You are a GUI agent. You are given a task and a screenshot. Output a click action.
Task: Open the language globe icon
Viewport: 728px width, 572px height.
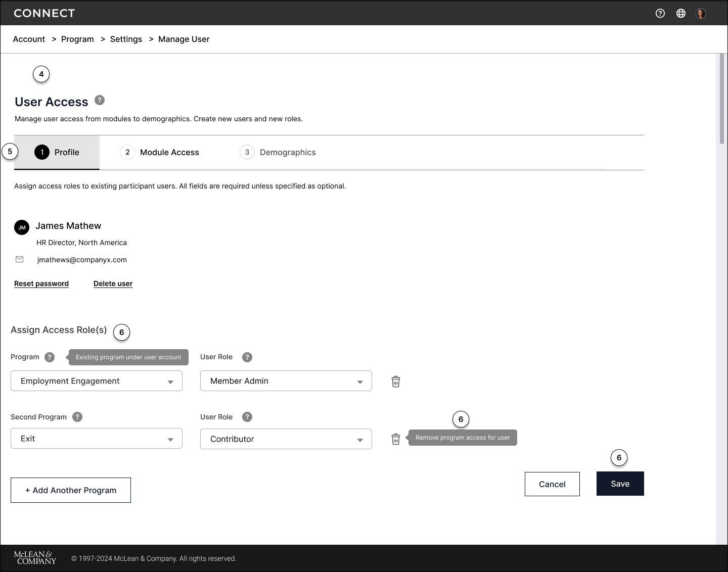(681, 13)
